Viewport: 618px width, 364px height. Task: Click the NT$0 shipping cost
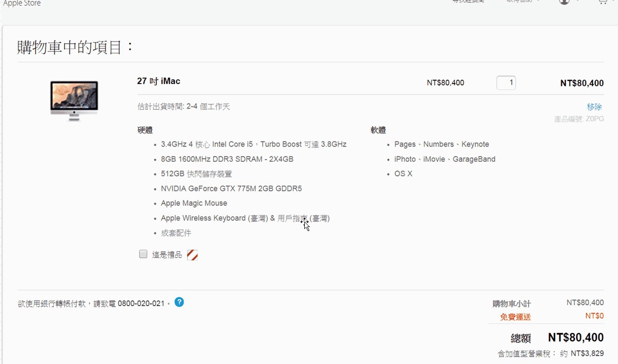[594, 316]
